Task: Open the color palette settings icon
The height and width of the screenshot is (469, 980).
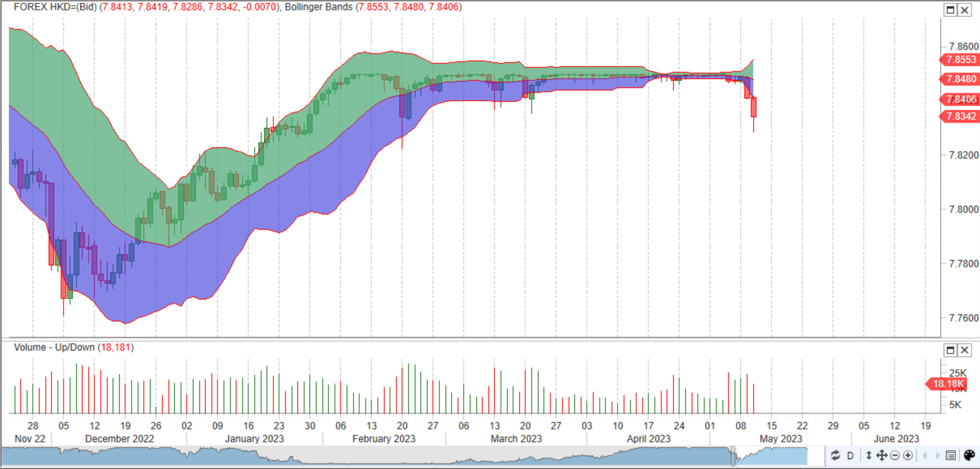Action: point(969,455)
